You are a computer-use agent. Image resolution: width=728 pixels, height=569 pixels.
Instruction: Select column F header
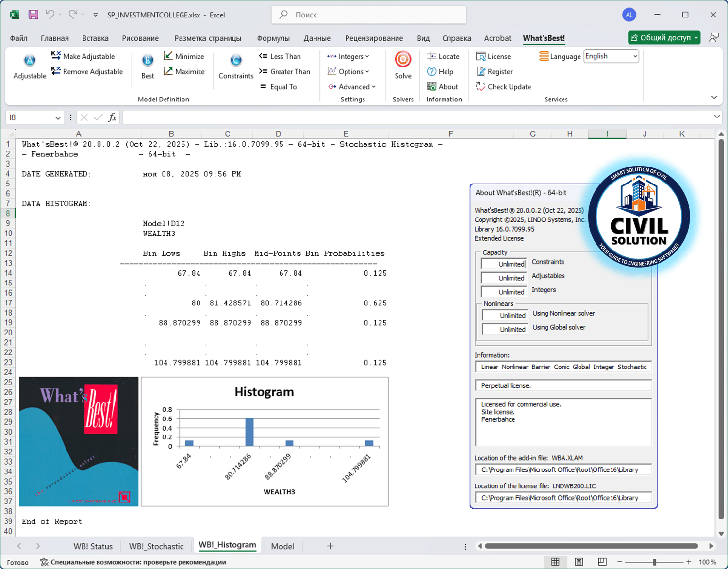pos(450,134)
